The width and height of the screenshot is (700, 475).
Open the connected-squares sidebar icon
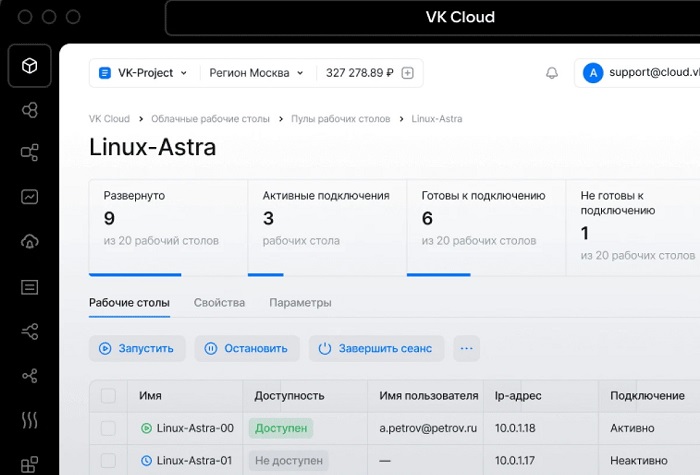coord(29,153)
